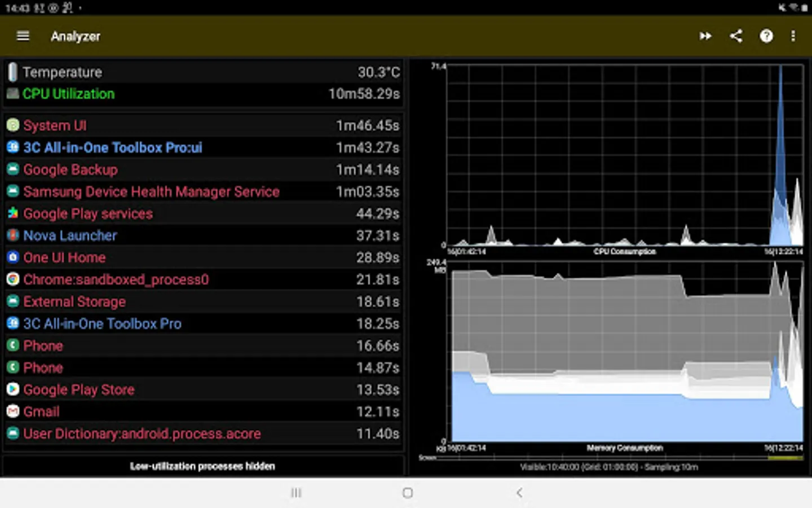Tap the Analyzer title
The image size is (812, 508).
pyautogui.click(x=76, y=36)
